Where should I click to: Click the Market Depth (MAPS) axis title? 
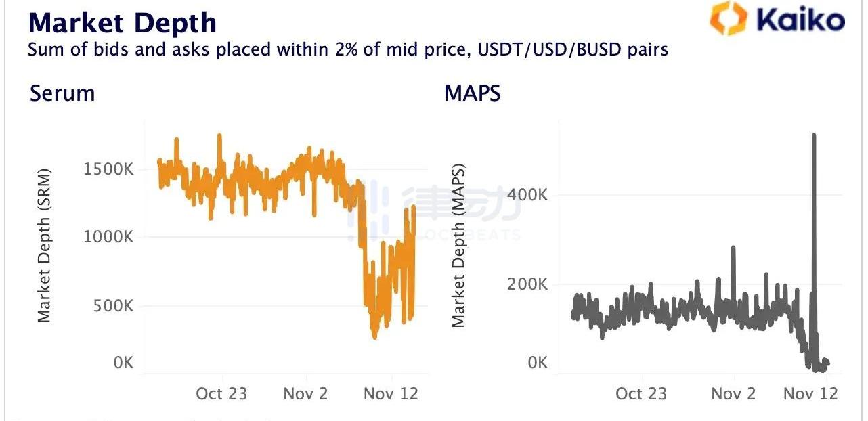click(x=459, y=246)
